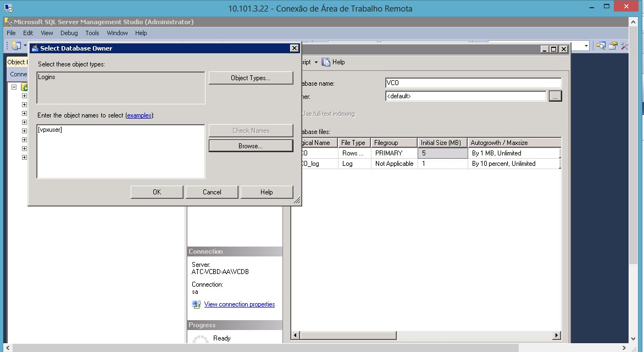Click the New Query toolbar icon
This screenshot has height=352, width=644.
click(x=16, y=46)
